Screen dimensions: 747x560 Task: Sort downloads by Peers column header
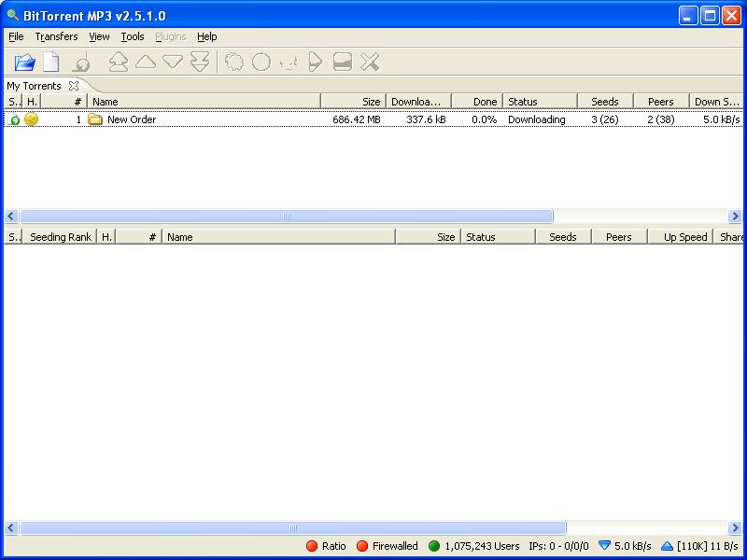[661, 102]
